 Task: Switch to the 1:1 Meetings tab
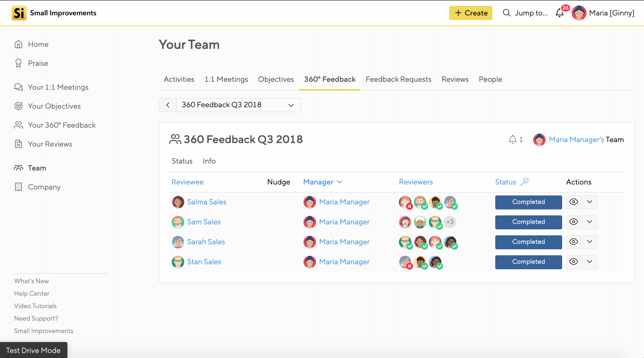point(226,79)
